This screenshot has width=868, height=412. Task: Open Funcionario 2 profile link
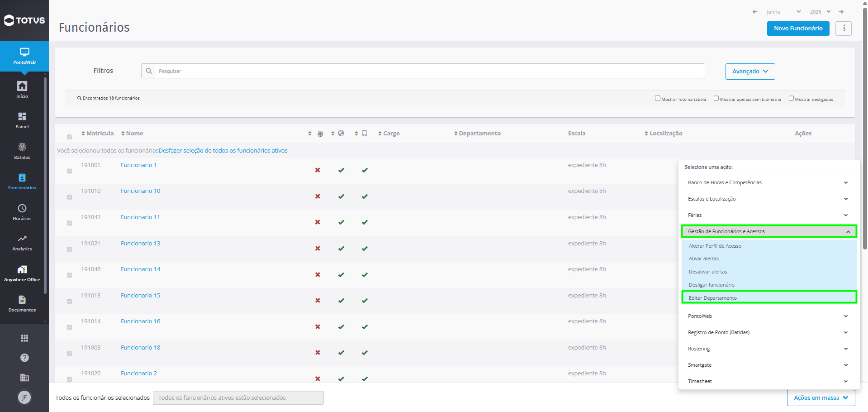tap(139, 373)
